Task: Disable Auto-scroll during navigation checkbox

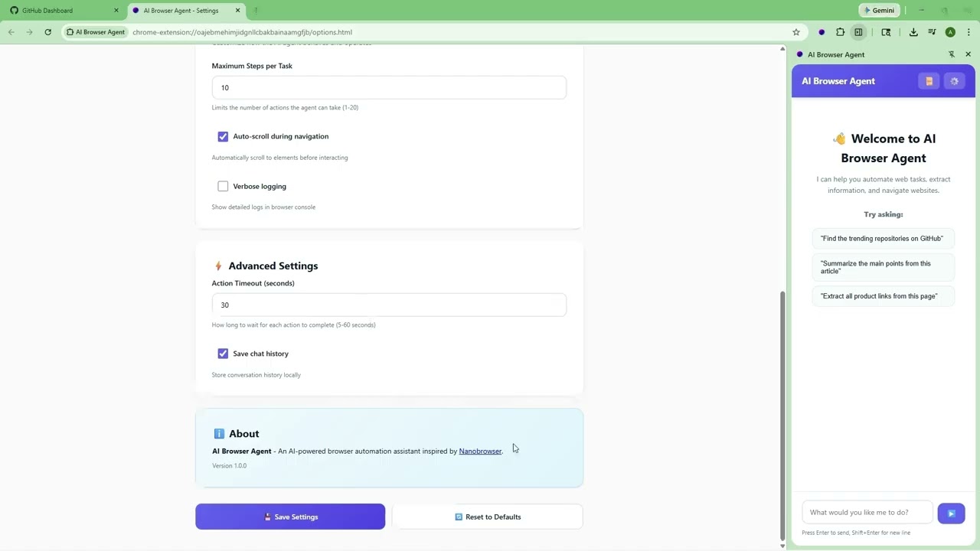Action: tap(223, 136)
